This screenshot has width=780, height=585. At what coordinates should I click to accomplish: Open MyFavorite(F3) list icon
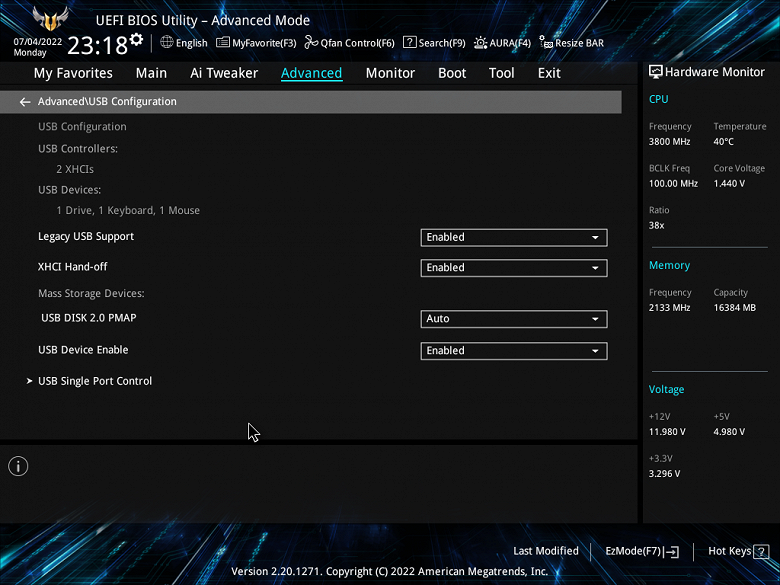click(x=222, y=43)
